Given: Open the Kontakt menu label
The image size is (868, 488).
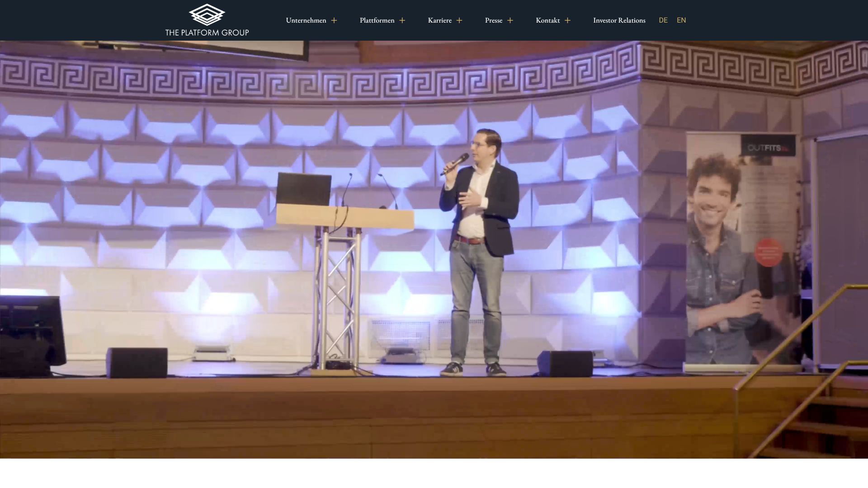Looking at the screenshot, I should 547,20.
